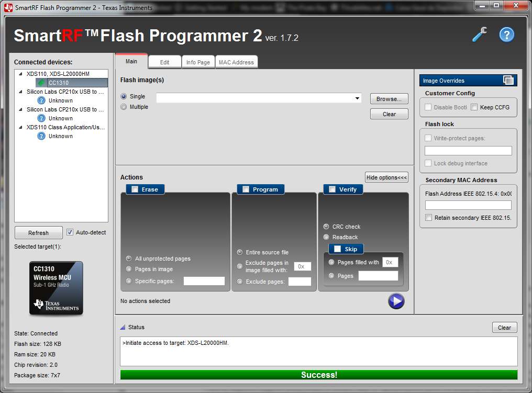This screenshot has width=532, height=393.
Task: Check the Keep CCFG option
Action: click(474, 107)
